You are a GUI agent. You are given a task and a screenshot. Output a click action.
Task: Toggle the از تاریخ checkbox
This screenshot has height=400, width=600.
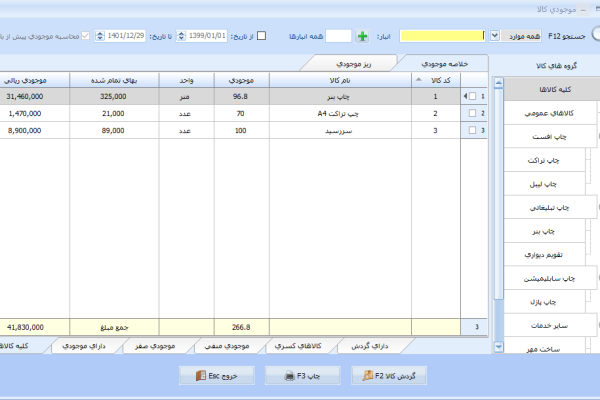click(262, 36)
